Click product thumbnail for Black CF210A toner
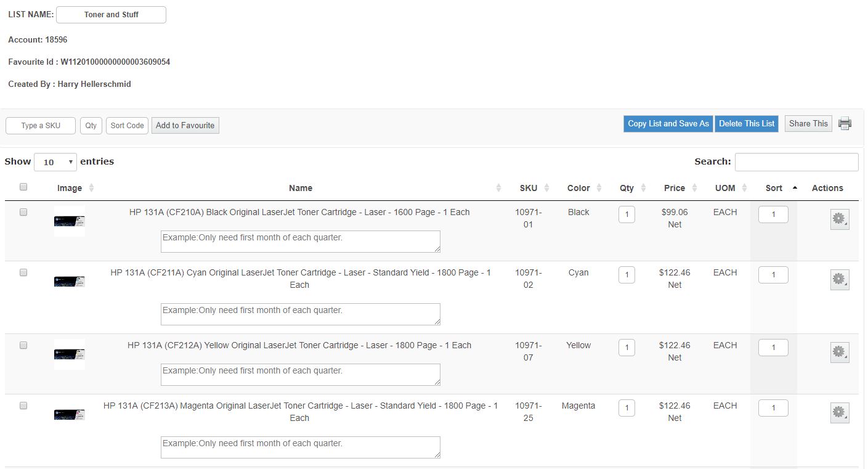Screen dimensions: 868x469 point(70,221)
